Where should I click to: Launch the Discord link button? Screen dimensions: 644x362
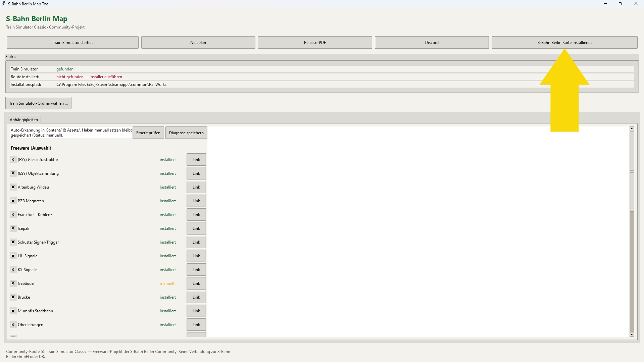pos(432,43)
